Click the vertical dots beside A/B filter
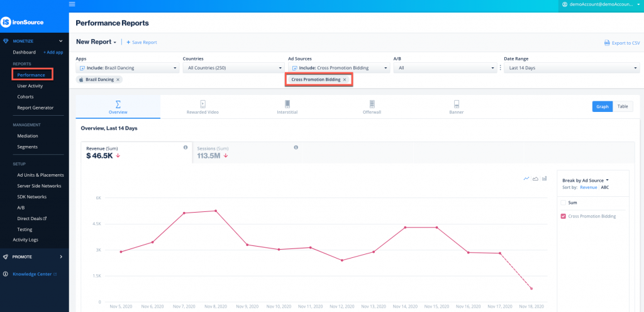 [x=500, y=68]
